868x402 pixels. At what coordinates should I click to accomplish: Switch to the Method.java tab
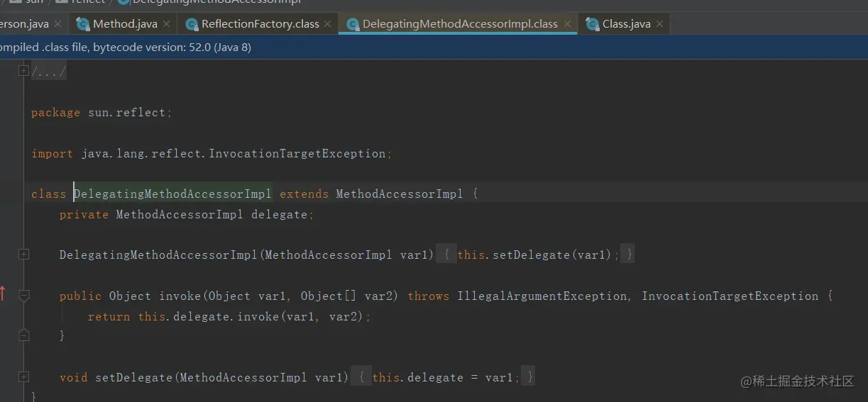124,24
